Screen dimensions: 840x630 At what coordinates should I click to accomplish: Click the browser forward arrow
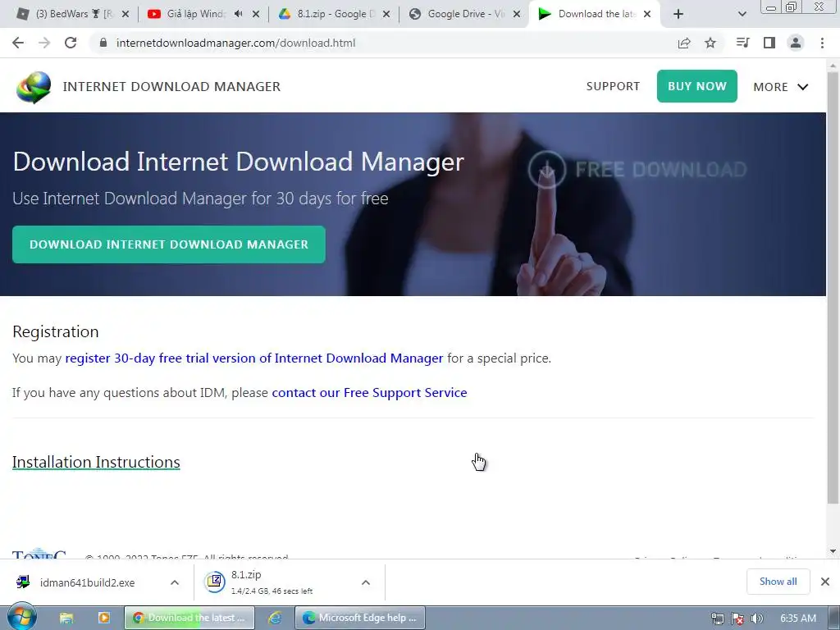pyautogui.click(x=44, y=43)
